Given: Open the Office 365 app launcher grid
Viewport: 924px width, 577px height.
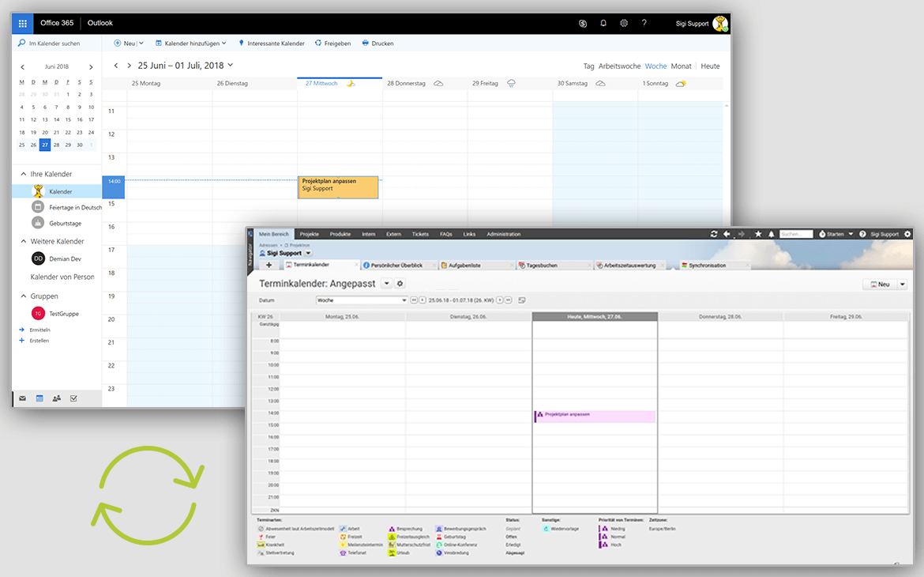Looking at the screenshot, I should 22,24.
